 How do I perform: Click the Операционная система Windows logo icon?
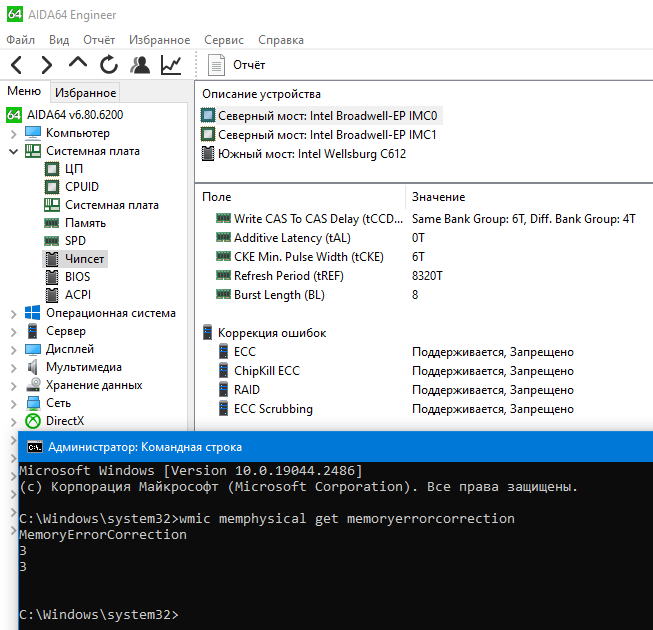tap(33, 313)
